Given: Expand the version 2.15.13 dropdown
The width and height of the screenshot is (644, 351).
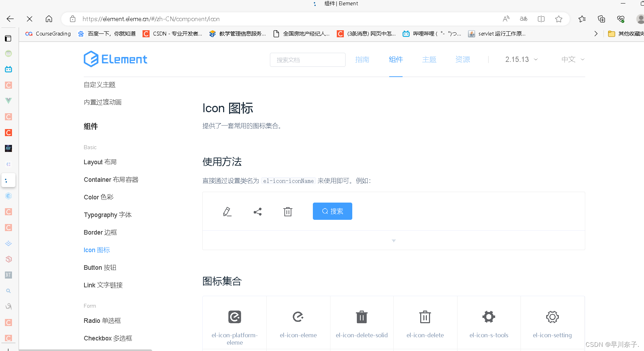Looking at the screenshot, I should (x=521, y=59).
